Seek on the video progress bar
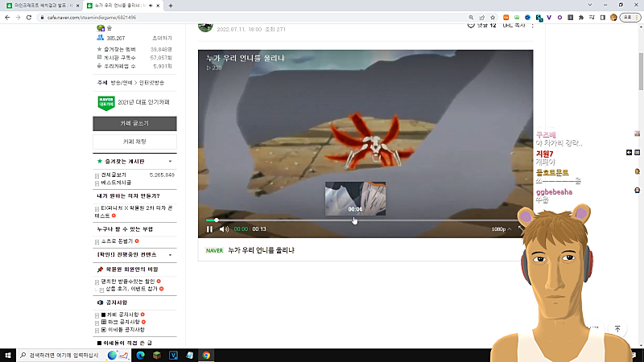 [x=361, y=220]
